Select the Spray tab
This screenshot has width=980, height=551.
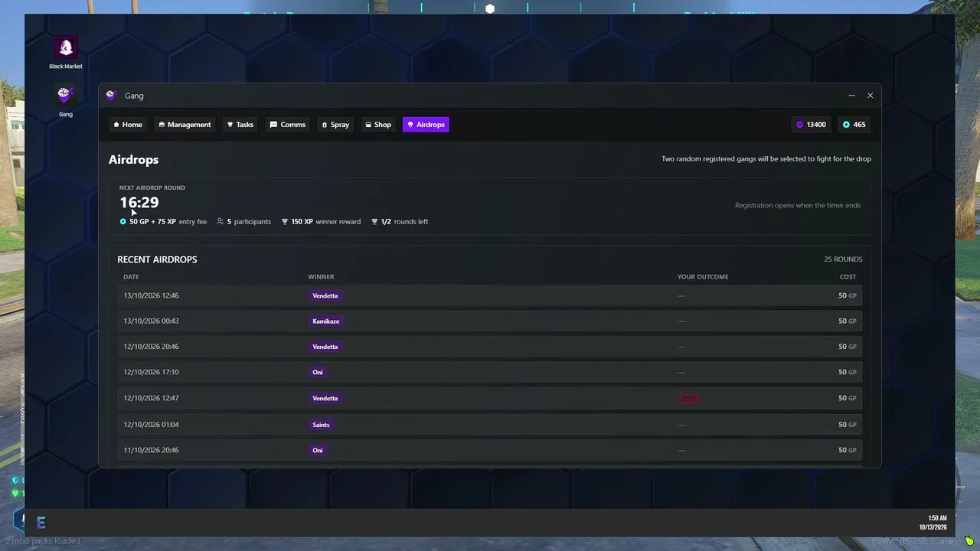point(335,125)
